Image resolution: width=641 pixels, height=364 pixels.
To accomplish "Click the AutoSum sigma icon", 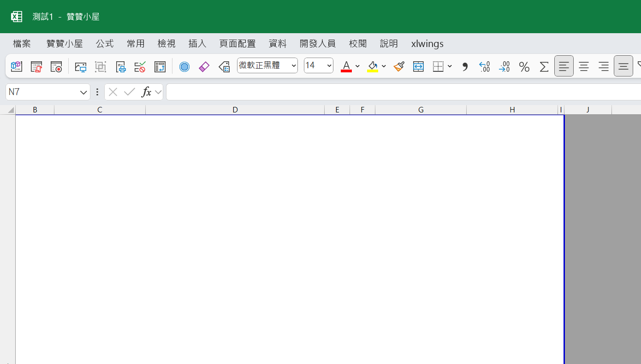I will [x=544, y=67].
